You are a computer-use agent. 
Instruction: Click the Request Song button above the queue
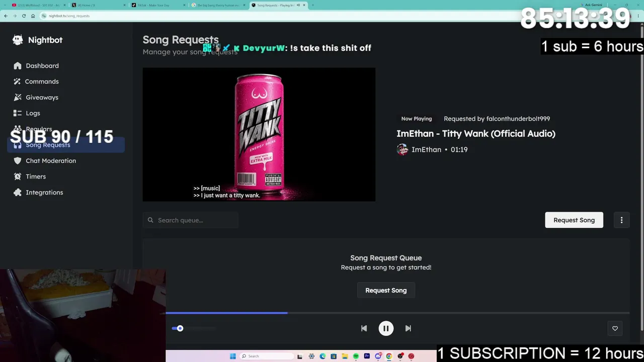tap(574, 220)
